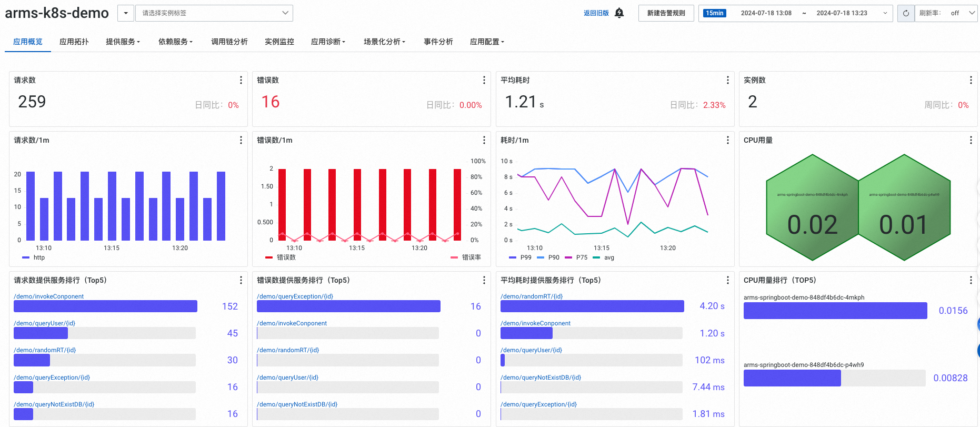Open /demo/invokeConponent in error ranking
The height and width of the screenshot is (427, 980).
(x=292, y=323)
